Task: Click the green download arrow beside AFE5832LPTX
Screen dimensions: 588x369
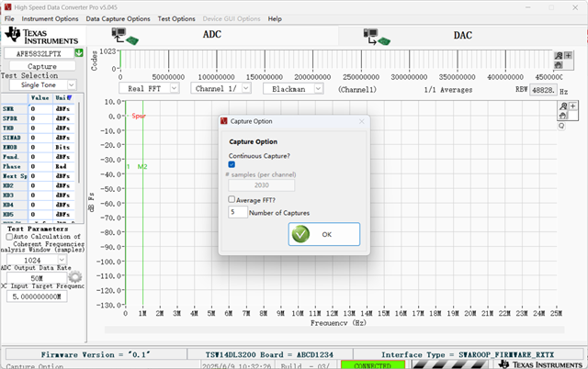Action: [79, 53]
